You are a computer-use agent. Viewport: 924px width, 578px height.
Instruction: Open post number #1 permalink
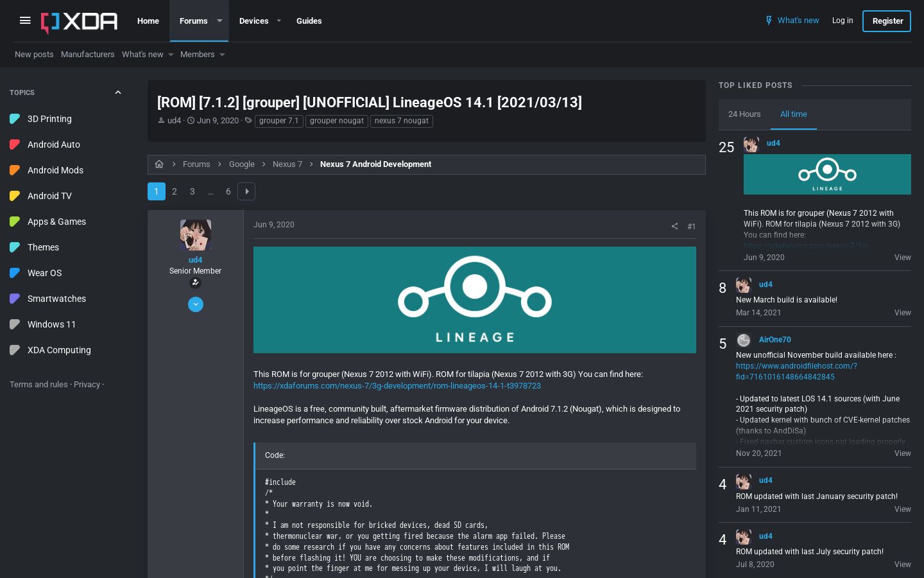coord(691,226)
